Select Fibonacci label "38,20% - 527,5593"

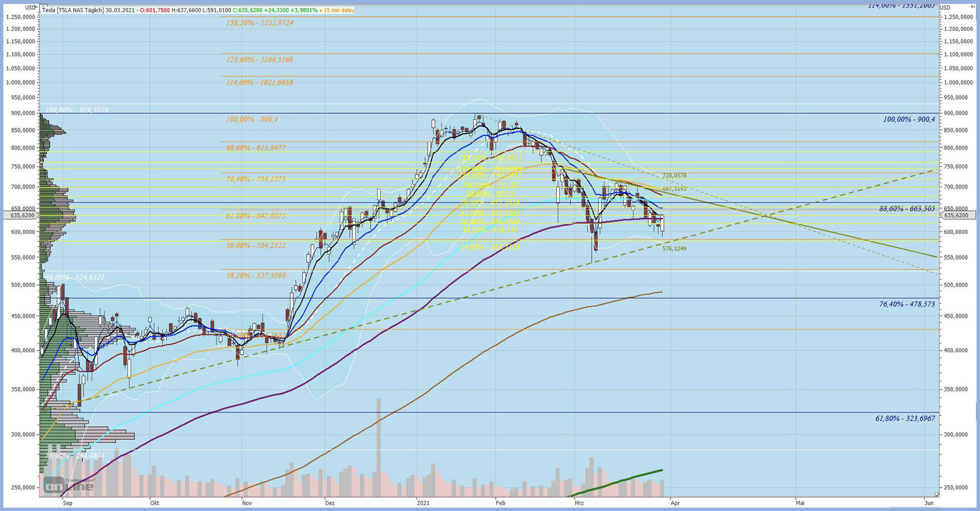click(256, 275)
